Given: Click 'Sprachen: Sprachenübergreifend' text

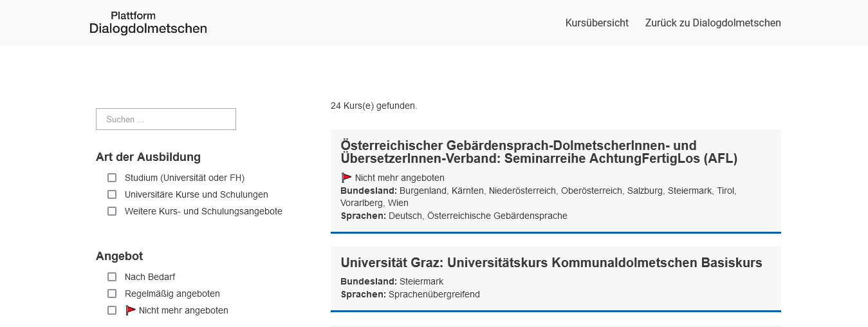Looking at the screenshot, I should 410,294.
